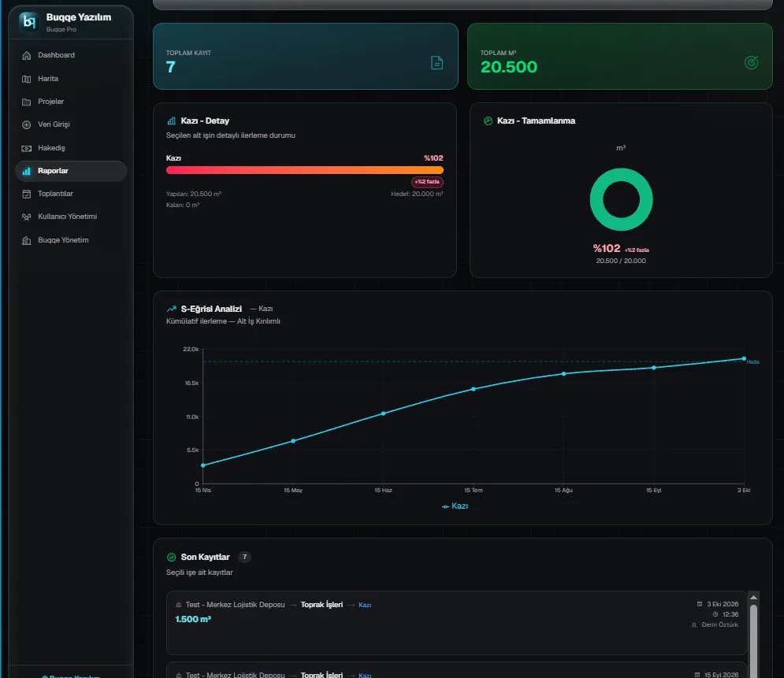
Task: Click the green completion donut chart
Action: [x=621, y=199]
